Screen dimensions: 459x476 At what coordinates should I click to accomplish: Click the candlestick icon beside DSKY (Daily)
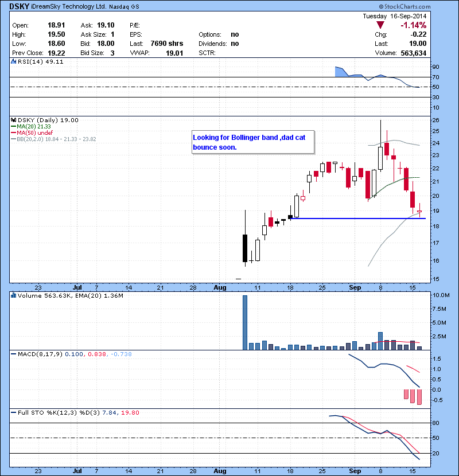[x=13, y=120]
